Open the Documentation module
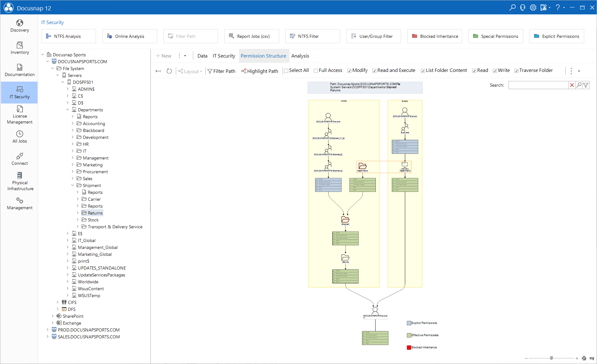This screenshot has width=597, height=364. point(19,70)
